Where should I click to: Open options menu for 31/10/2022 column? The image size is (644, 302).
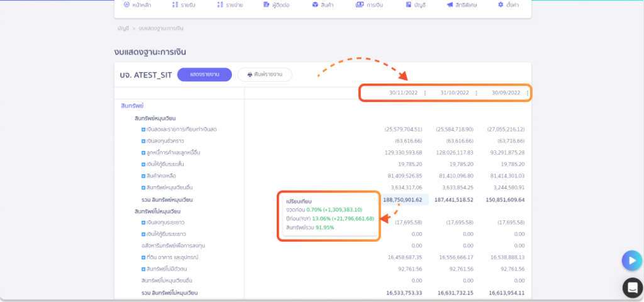[x=477, y=93]
